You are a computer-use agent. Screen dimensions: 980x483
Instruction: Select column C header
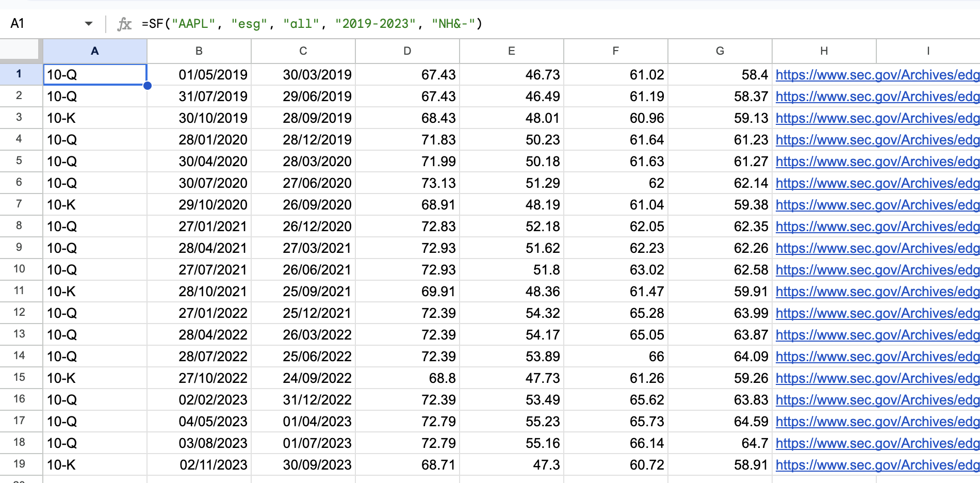(303, 51)
